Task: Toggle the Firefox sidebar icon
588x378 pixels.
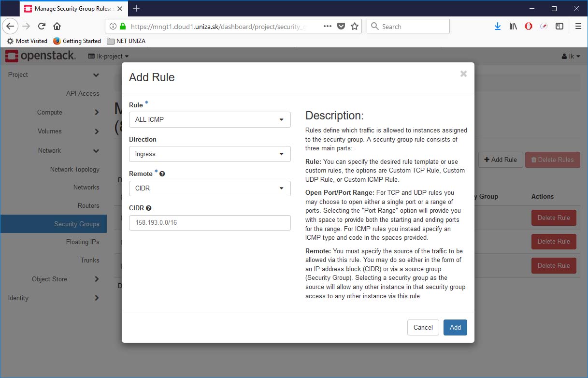Action: coord(559,26)
